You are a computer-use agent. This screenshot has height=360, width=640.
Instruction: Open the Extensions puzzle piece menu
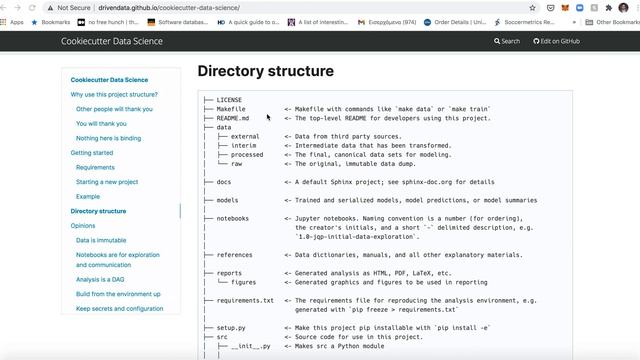pyautogui.click(x=609, y=8)
